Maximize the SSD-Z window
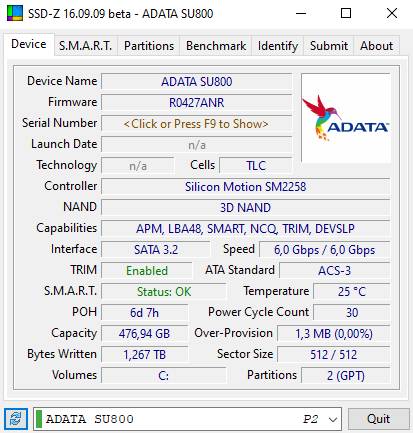The width and height of the screenshot is (413, 433). 346,13
